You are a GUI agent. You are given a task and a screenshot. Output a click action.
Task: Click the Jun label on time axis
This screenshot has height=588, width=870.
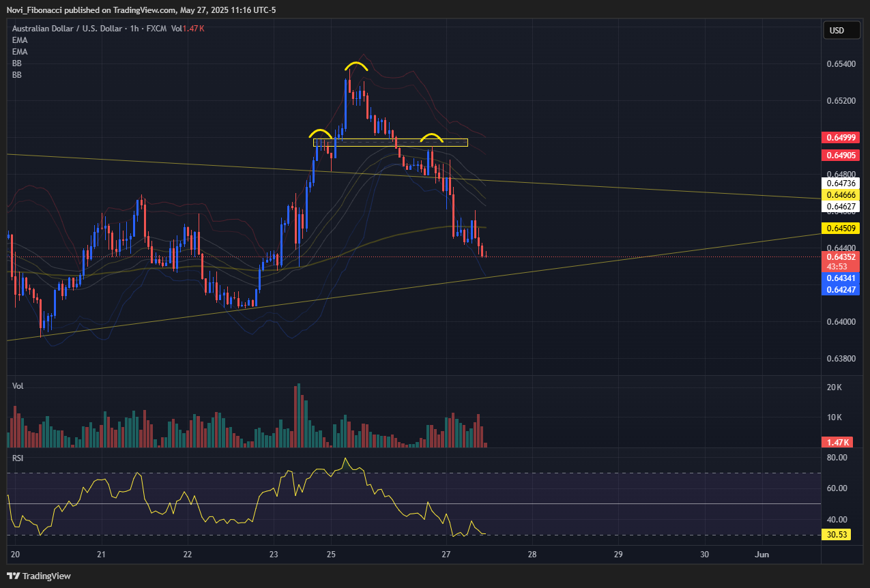pos(762,555)
